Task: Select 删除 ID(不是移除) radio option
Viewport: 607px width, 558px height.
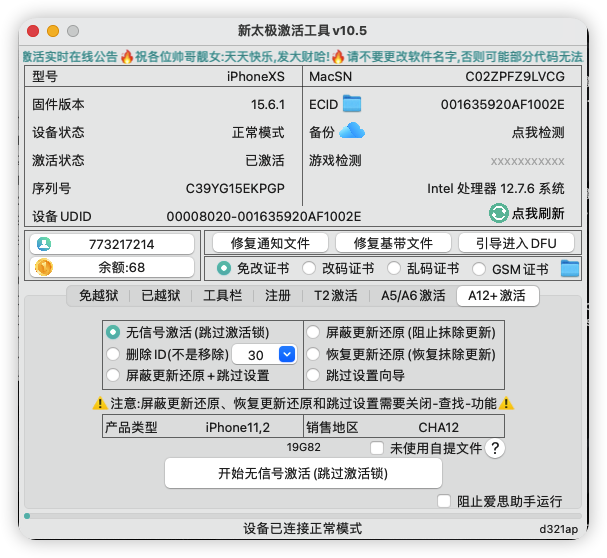Action: [x=113, y=354]
